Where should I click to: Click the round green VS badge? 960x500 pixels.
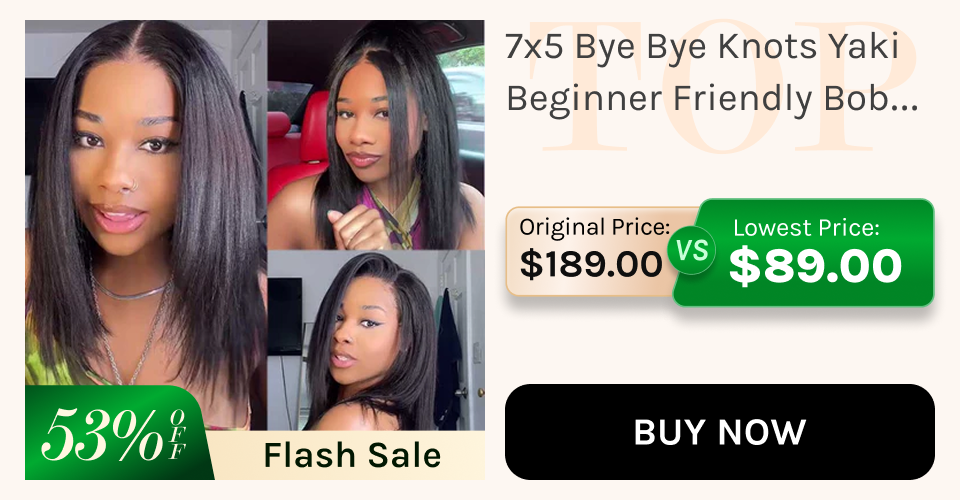point(692,250)
